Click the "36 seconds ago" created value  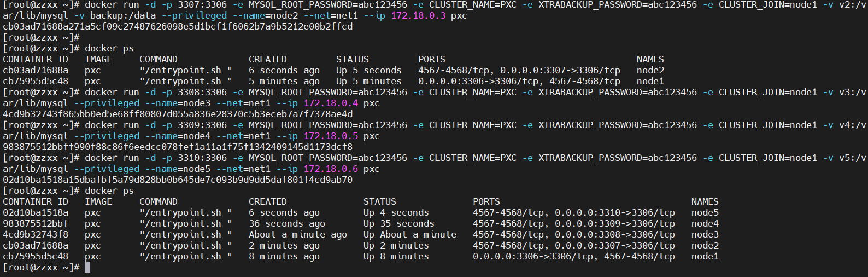(x=287, y=223)
